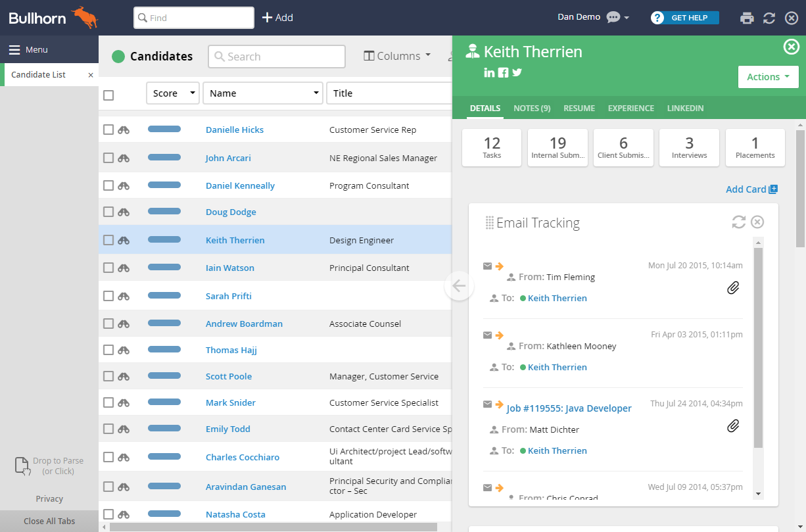Open the paperclip attachment on Tim Fleming's email

(x=733, y=287)
